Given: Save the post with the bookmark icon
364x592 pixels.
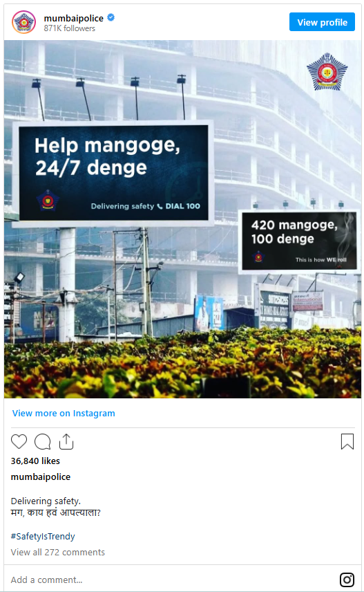Looking at the screenshot, I should [x=347, y=441].
